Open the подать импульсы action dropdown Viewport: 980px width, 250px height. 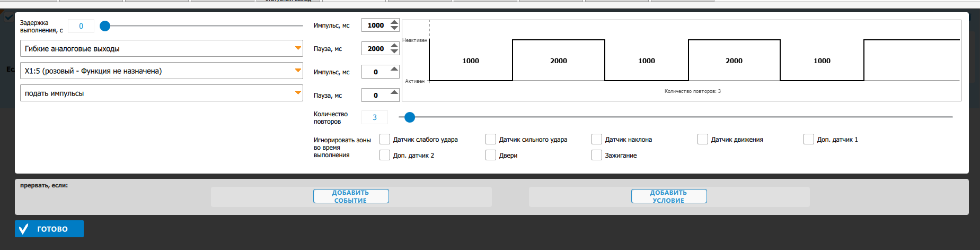click(298, 93)
